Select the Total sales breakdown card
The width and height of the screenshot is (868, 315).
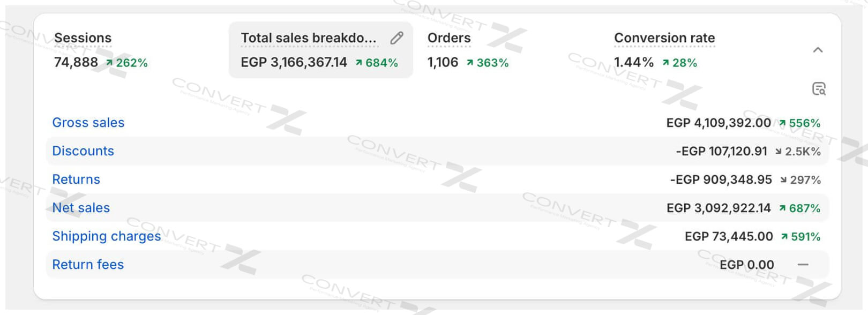[x=308, y=38]
